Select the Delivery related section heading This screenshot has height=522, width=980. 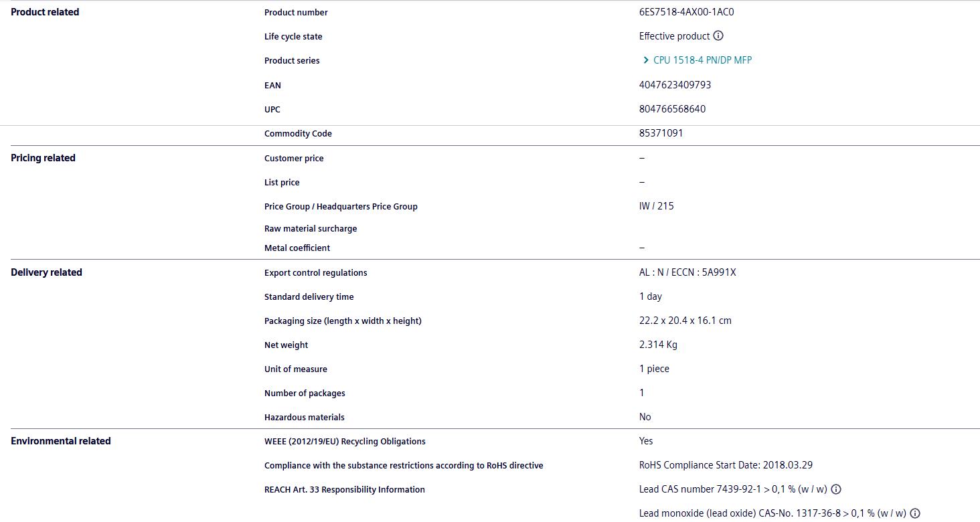coord(46,272)
